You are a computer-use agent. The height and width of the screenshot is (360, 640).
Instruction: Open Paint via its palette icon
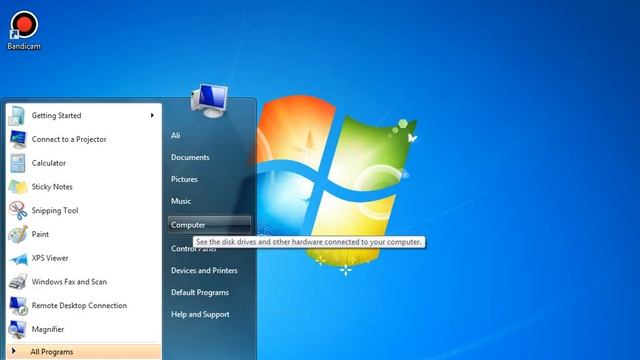(18, 234)
